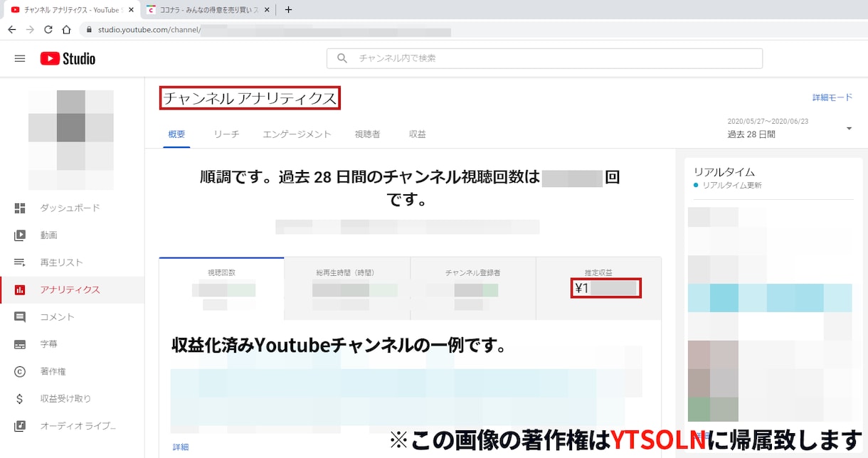
Task: Click the browser back arrow
Action: [x=12, y=30]
